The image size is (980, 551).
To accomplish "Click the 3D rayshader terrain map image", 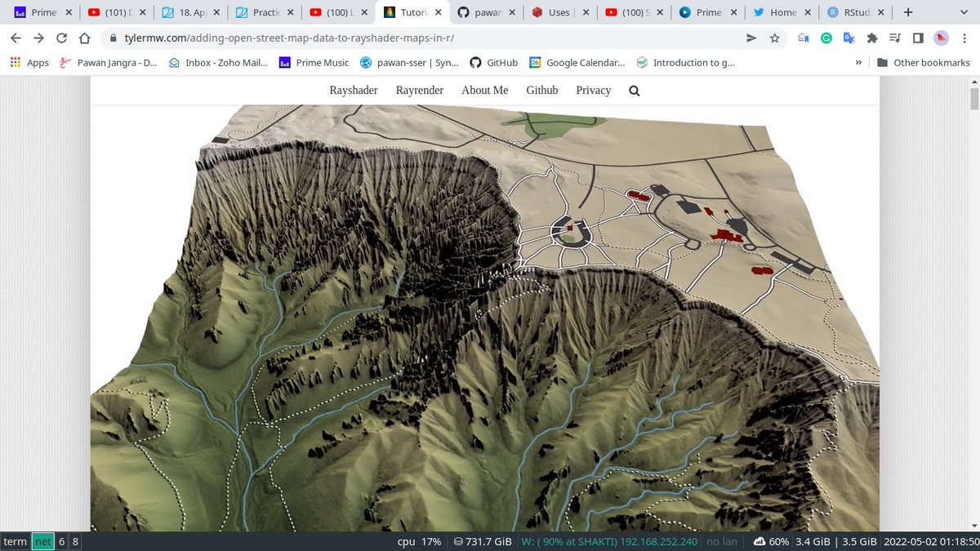I will [485, 318].
